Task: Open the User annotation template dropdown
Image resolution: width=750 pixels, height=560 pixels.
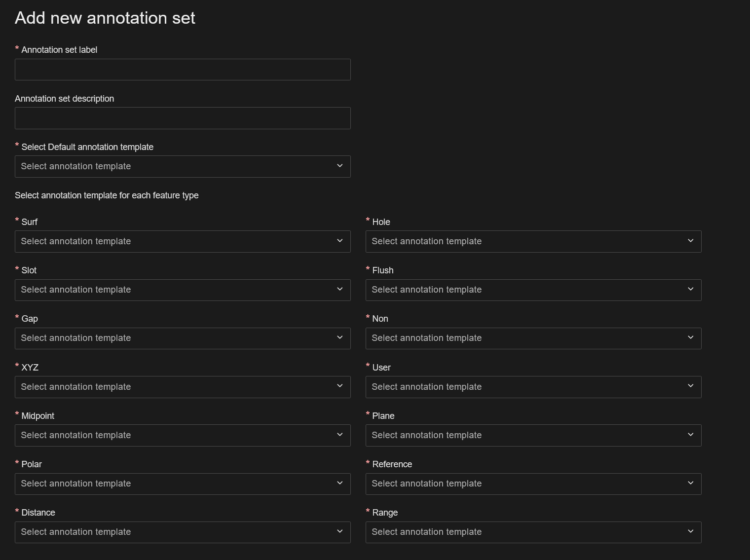Action: click(533, 387)
